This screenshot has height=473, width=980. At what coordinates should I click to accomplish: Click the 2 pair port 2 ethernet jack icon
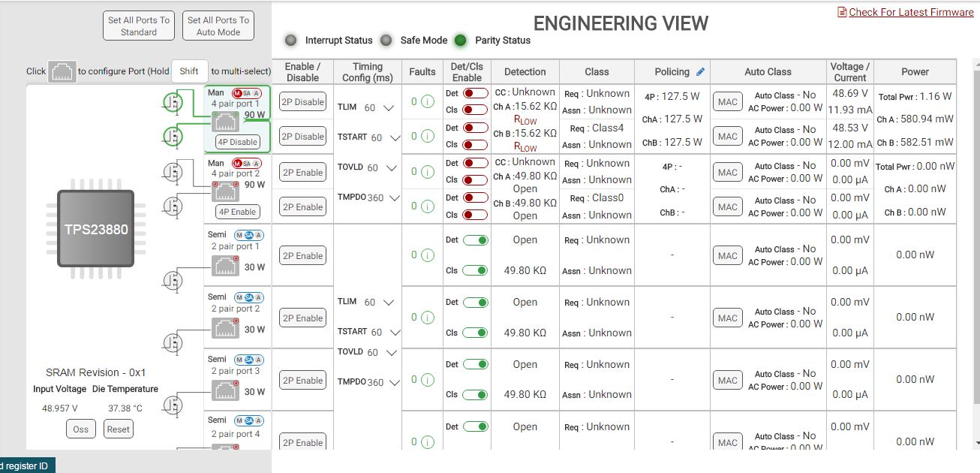click(x=226, y=328)
